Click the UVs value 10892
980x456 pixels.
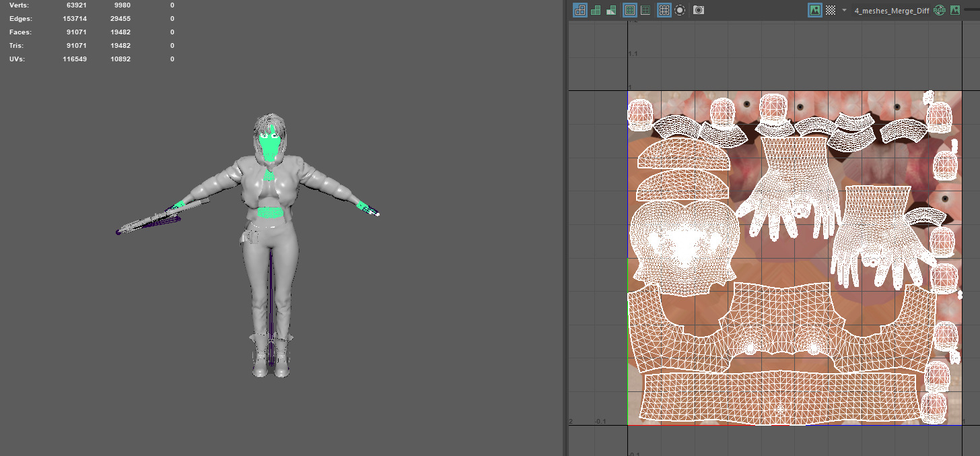coord(120,59)
